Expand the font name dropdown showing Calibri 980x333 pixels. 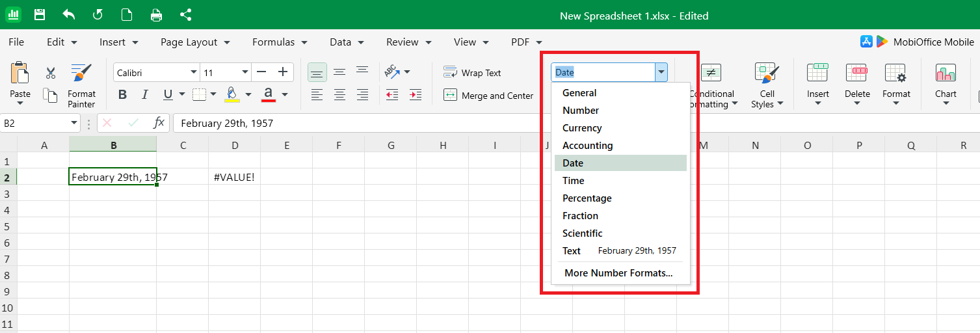(193, 72)
